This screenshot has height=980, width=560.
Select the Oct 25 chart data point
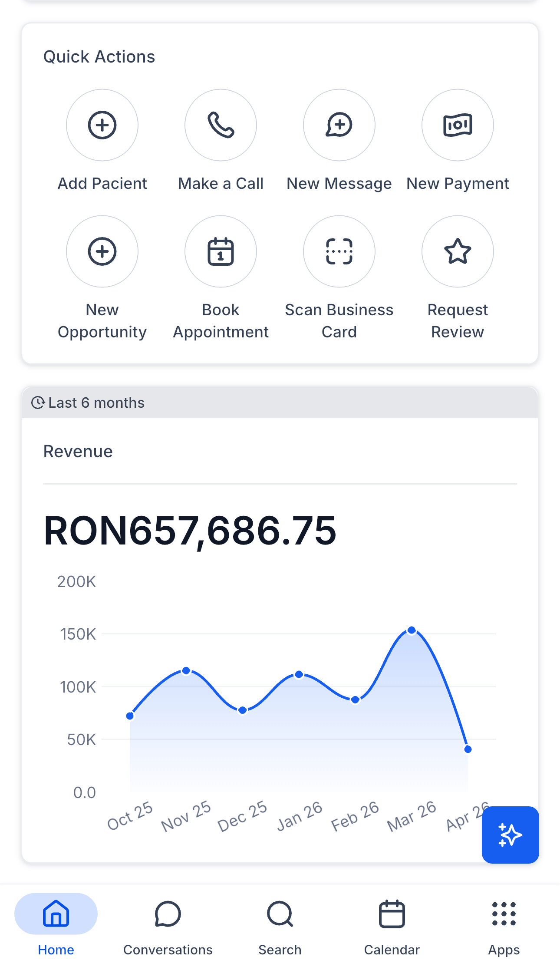(x=130, y=716)
